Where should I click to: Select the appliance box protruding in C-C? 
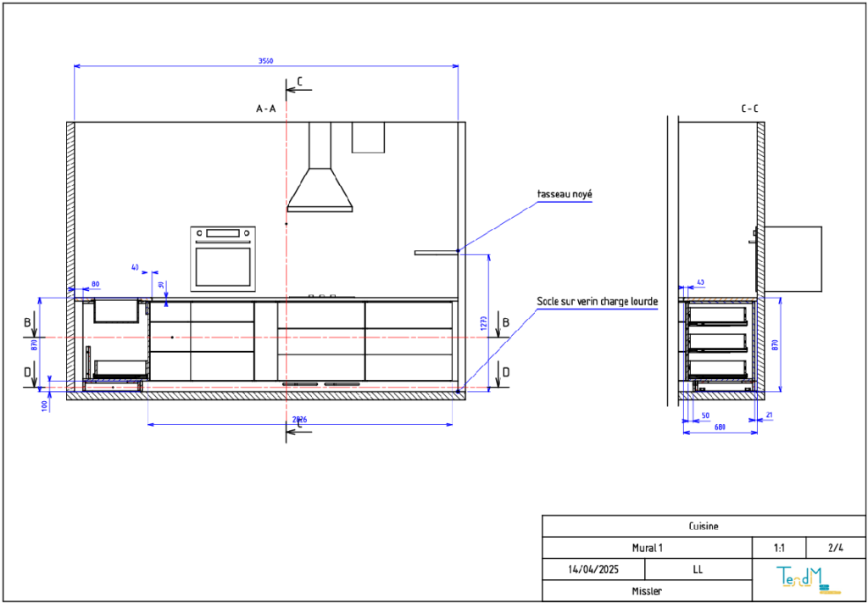[793, 259]
